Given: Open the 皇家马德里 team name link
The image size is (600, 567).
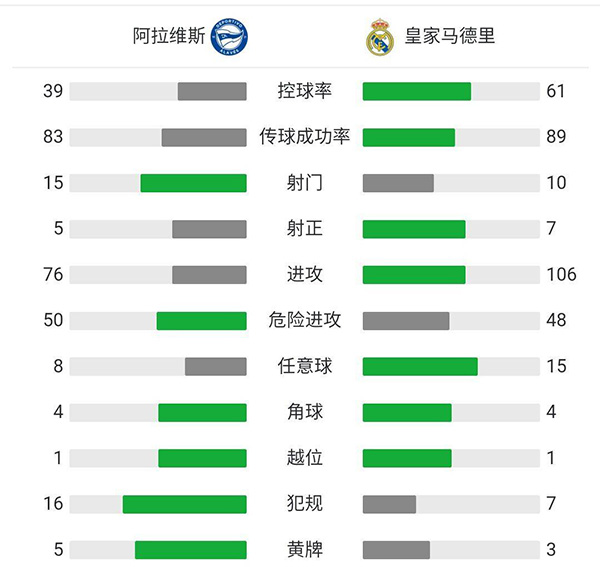Looking at the screenshot, I should [450, 37].
